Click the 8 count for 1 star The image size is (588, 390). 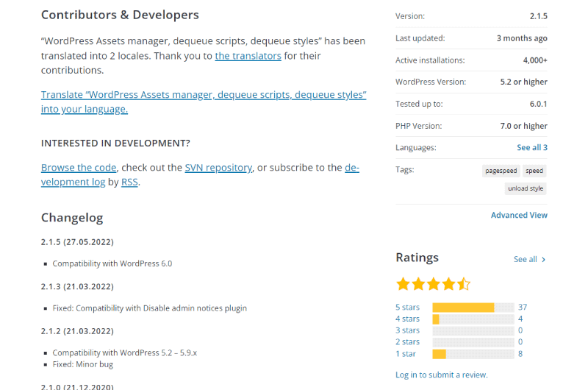(520, 354)
